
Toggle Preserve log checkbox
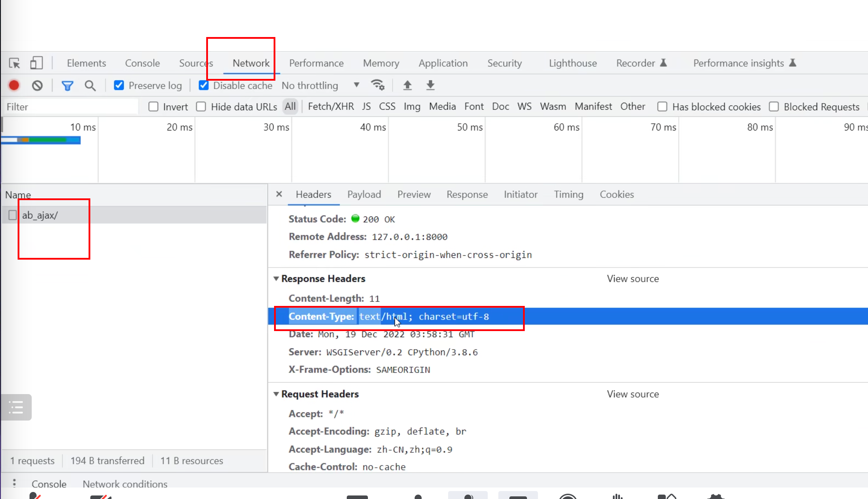pos(119,85)
